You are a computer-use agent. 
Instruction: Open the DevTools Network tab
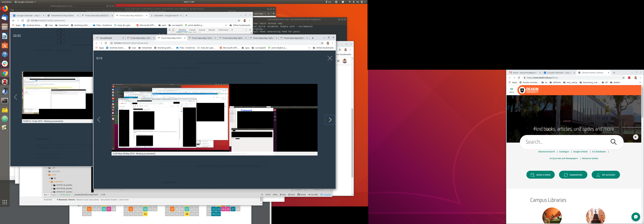pos(211,30)
